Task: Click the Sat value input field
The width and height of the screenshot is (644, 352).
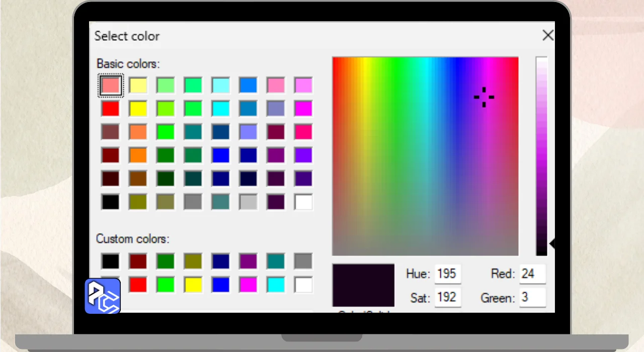Action: 447,297
